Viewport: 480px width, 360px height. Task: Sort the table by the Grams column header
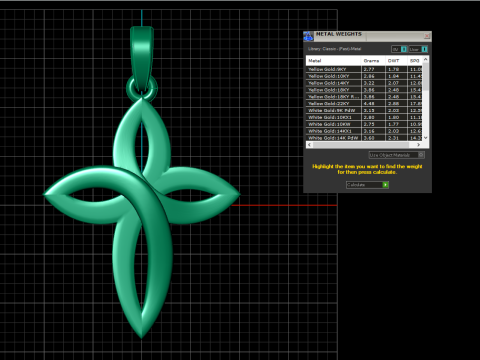(x=373, y=61)
